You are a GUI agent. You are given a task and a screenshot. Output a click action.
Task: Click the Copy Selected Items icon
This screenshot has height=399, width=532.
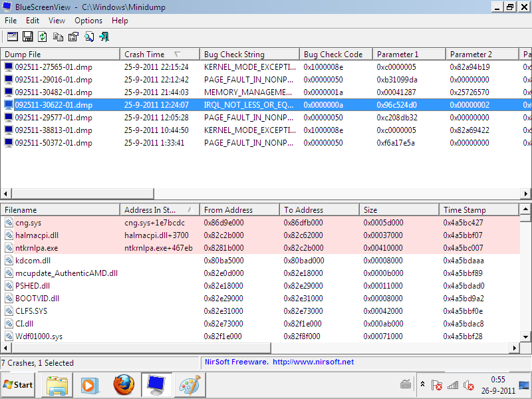(x=58, y=37)
